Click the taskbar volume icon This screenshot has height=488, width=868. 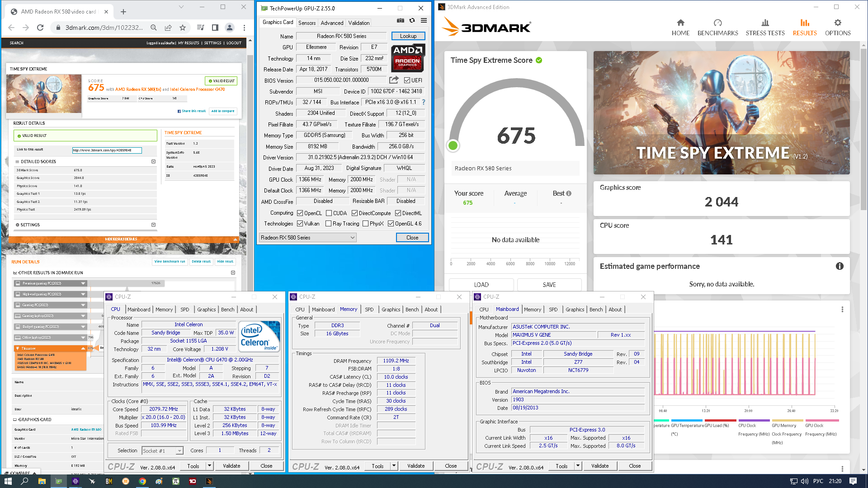[x=804, y=481]
